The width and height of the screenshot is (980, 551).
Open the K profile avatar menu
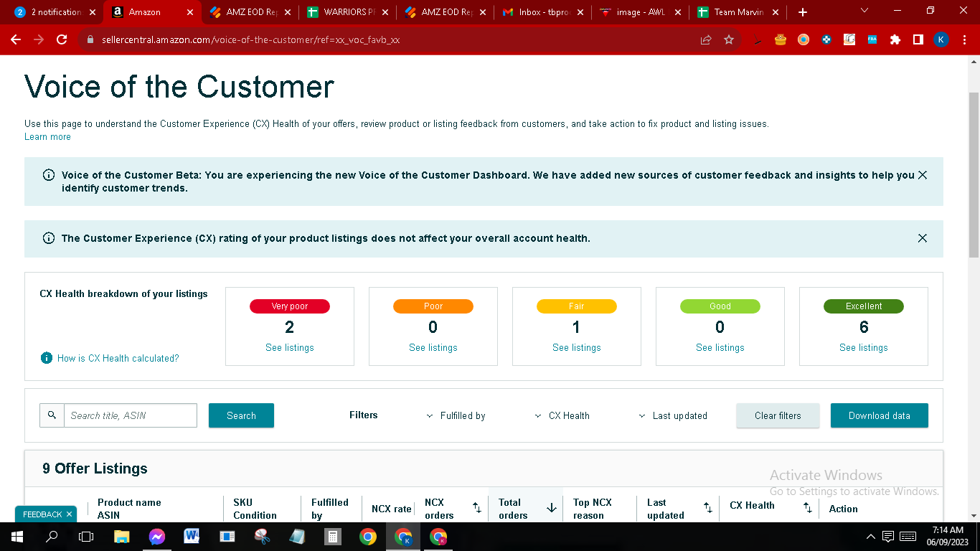pos(941,39)
